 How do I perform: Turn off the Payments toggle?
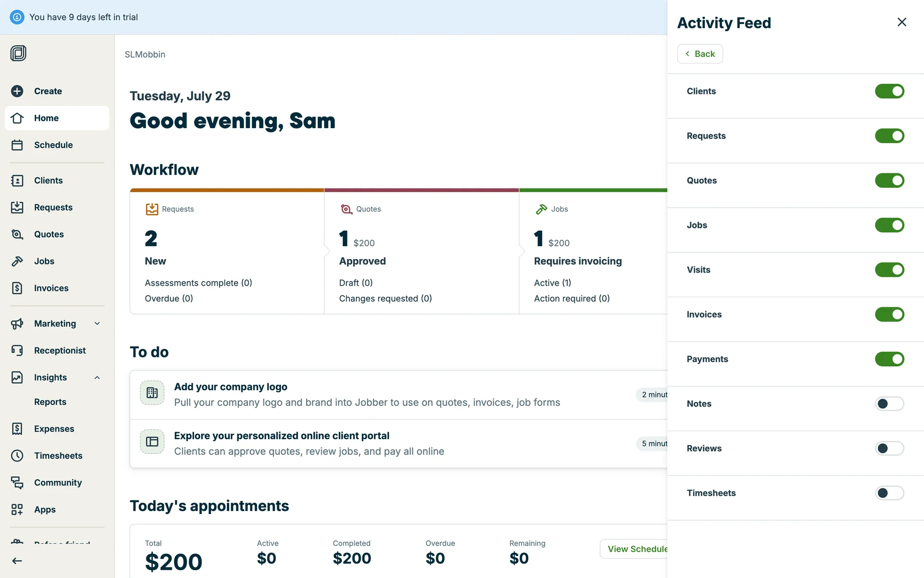tap(889, 359)
